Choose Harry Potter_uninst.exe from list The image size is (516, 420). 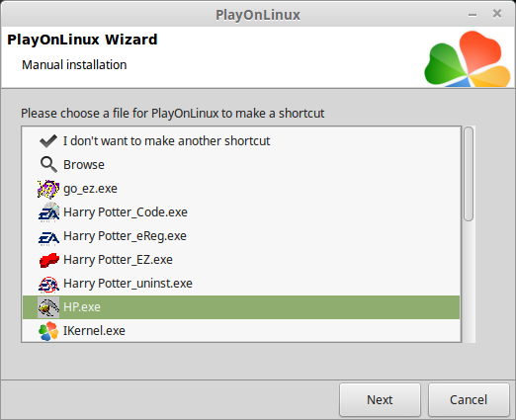point(241,284)
